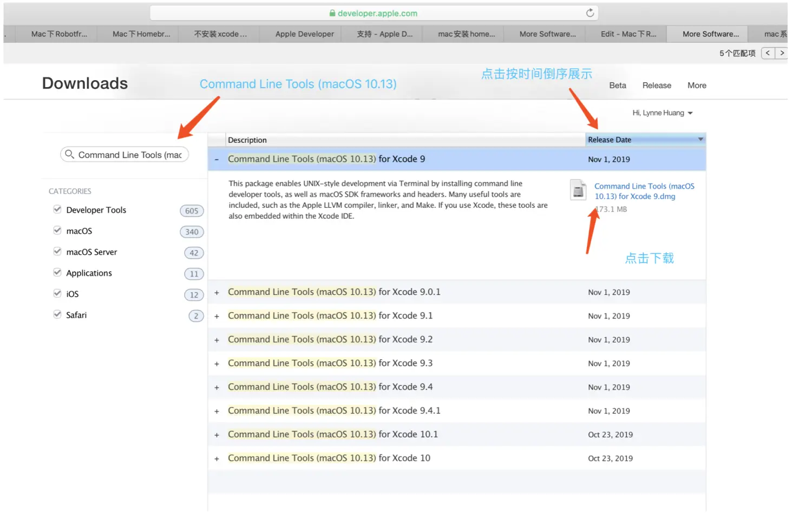812x520 pixels.
Task: Open the More filter
Action: [697, 85]
